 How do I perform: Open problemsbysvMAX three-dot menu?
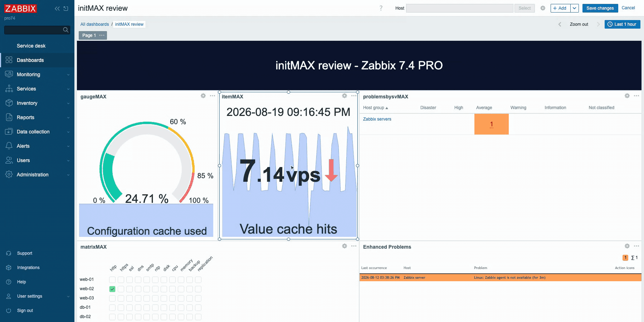(636, 96)
